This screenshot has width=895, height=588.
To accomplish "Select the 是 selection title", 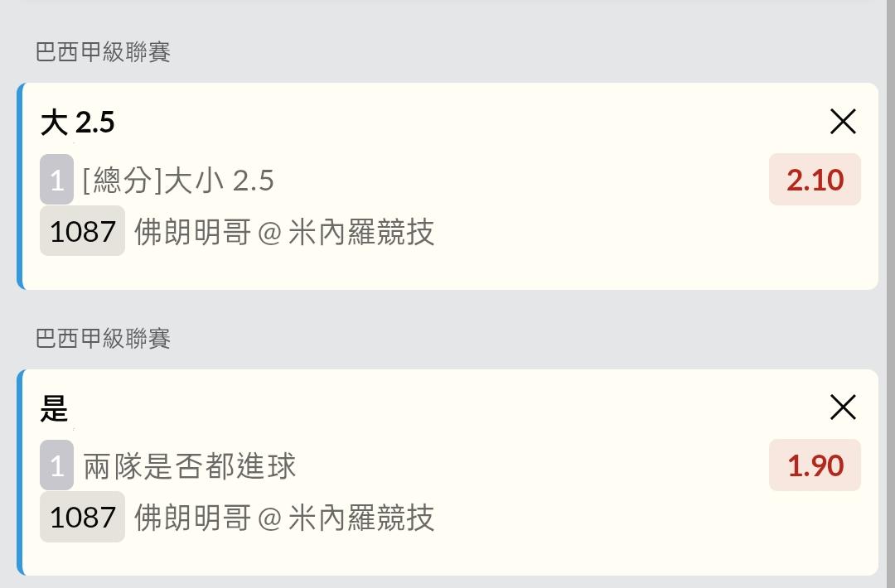I will [x=55, y=408].
